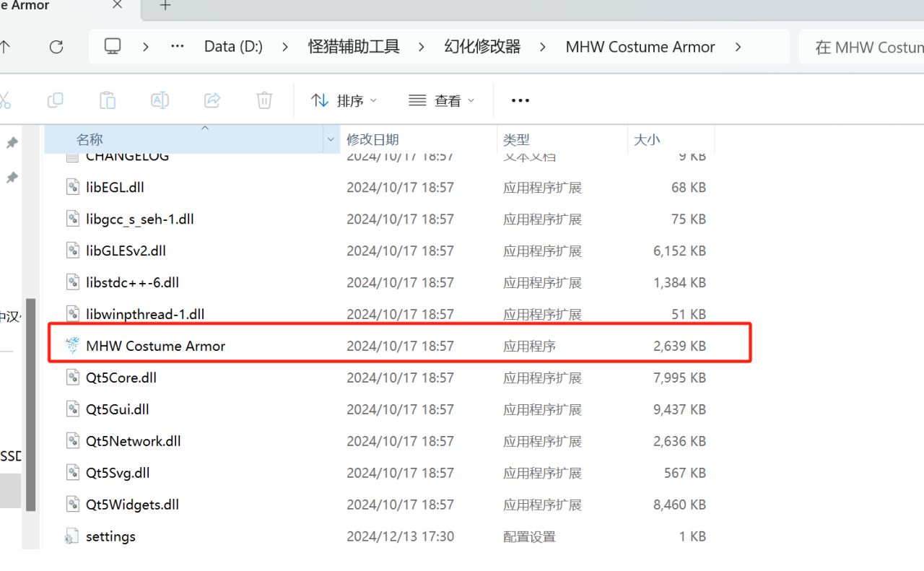Open the 排序 sort dropdown
This screenshot has width=924, height=571.
pyautogui.click(x=344, y=100)
